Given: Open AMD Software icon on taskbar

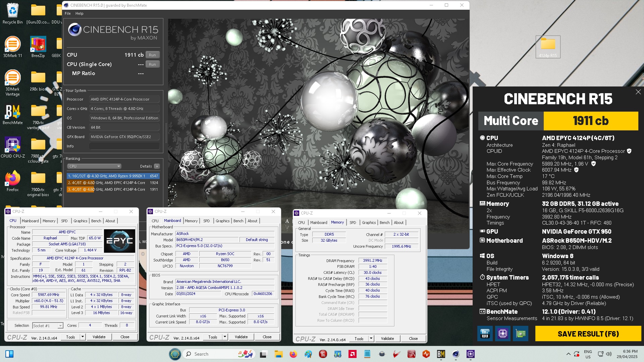Looking at the screenshot, I should (x=353, y=354).
